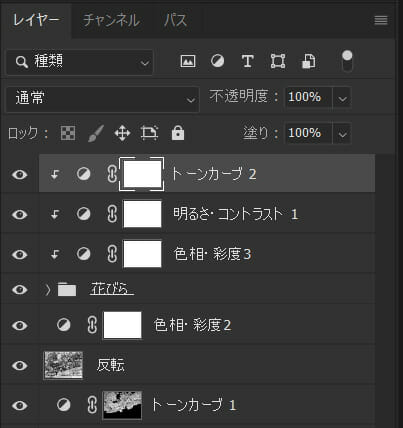
Task: Filter for pixel layers icon
Action: point(188,61)
